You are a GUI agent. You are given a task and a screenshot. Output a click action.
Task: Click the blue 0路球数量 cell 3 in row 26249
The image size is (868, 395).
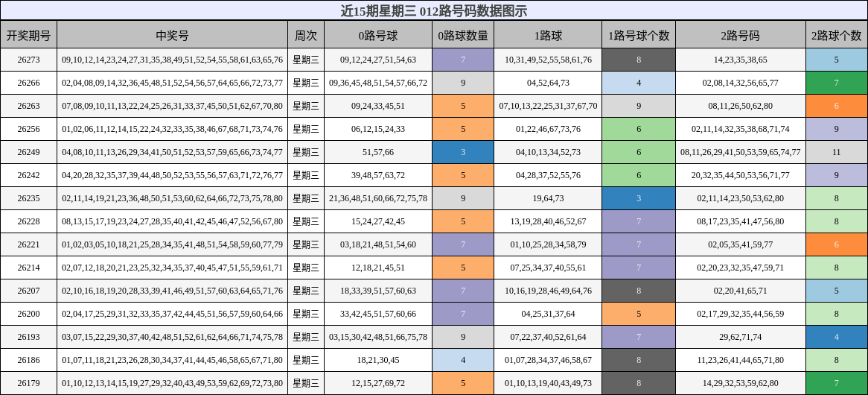coord(463,152)
